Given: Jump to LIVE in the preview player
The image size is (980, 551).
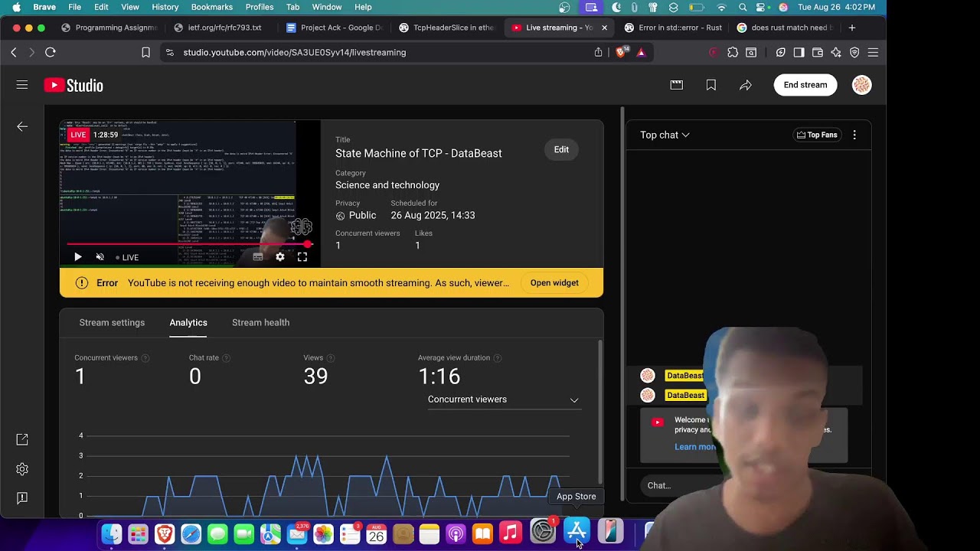Looking at the screenshot, I should 127,258.
